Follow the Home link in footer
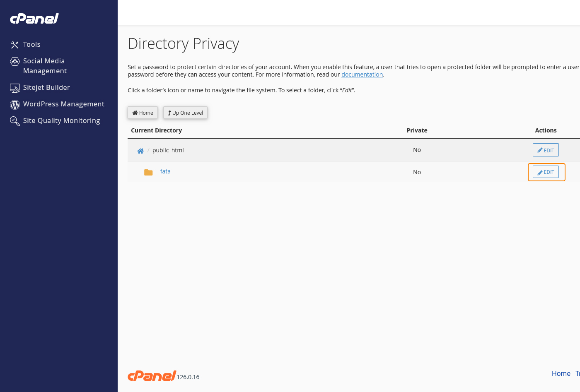 (x=561, y=373)
